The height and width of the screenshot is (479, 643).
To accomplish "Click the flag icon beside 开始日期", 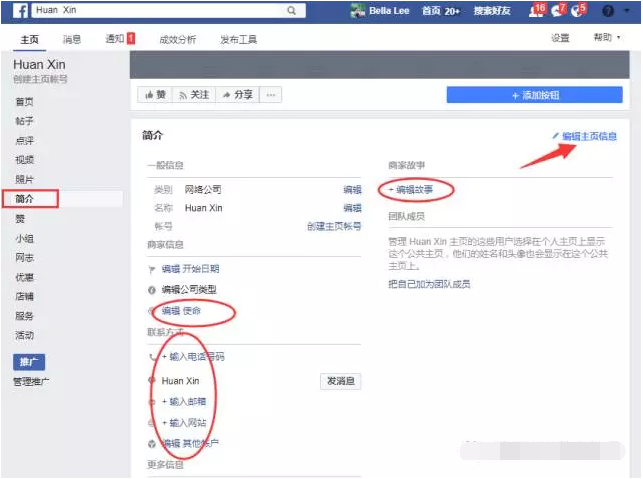I will [x=152, y=269].
